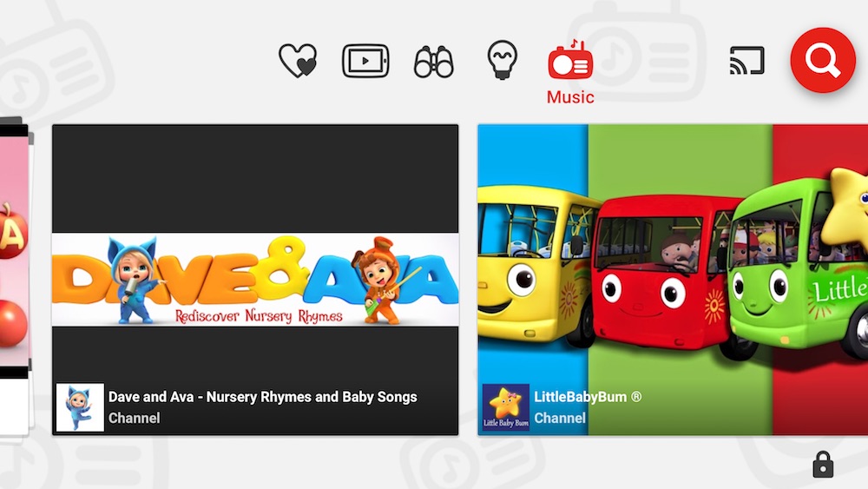Open the Explore binoculars category

coord(433,62)
